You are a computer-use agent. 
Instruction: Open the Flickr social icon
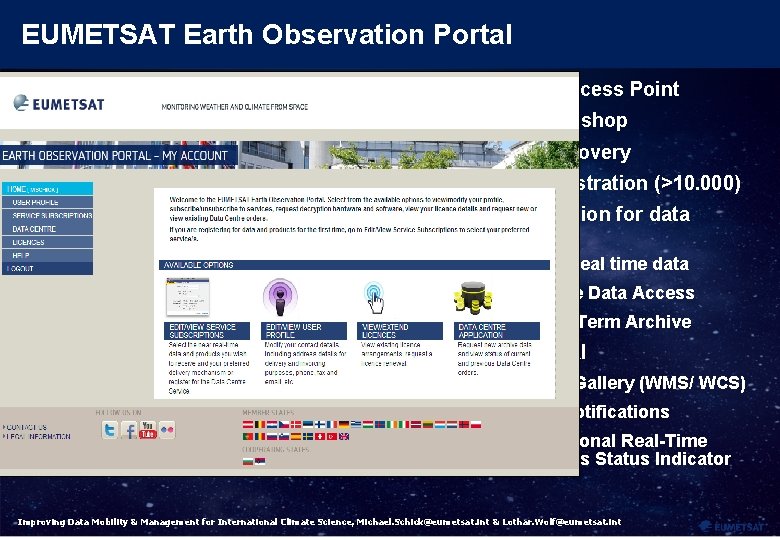tap(167, 430)
